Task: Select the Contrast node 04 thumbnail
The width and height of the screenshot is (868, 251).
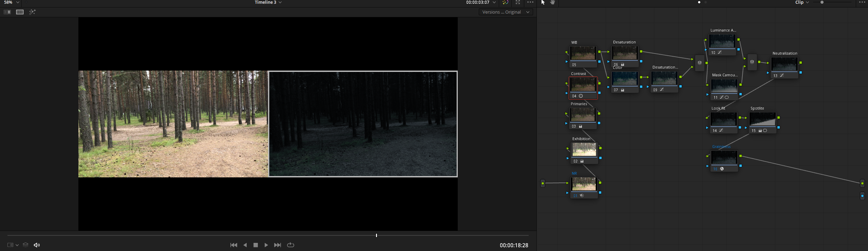Action: point(583,84)
